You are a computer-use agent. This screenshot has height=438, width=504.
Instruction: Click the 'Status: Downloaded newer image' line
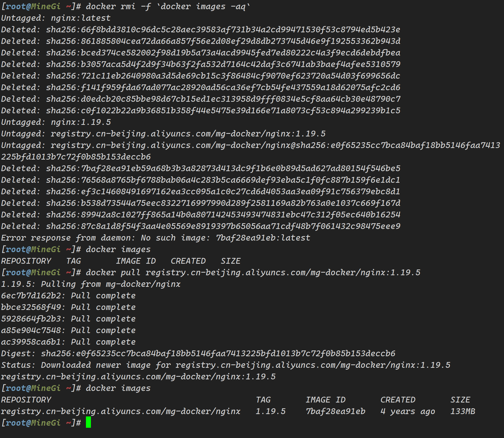tap(225, 365)
